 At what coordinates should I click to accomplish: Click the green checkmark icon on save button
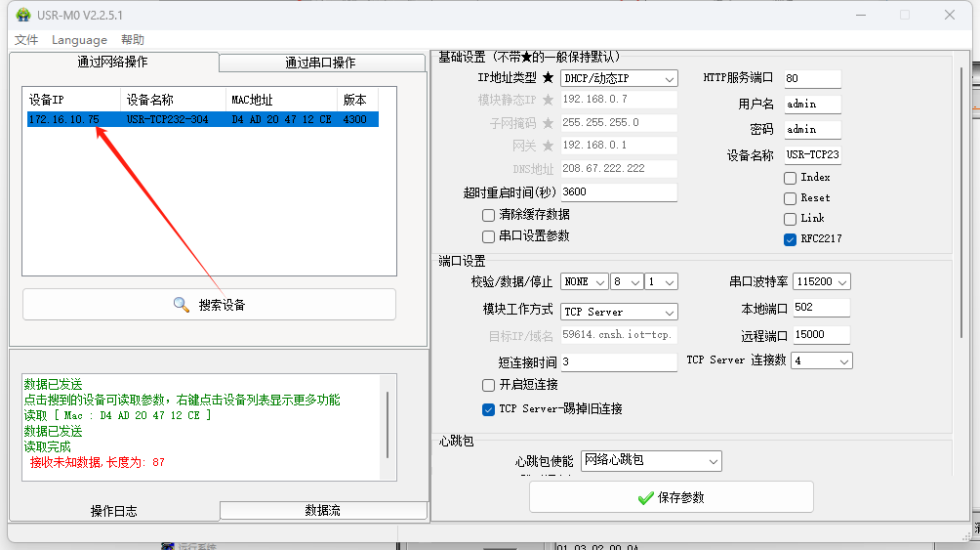tap(645, 498)
